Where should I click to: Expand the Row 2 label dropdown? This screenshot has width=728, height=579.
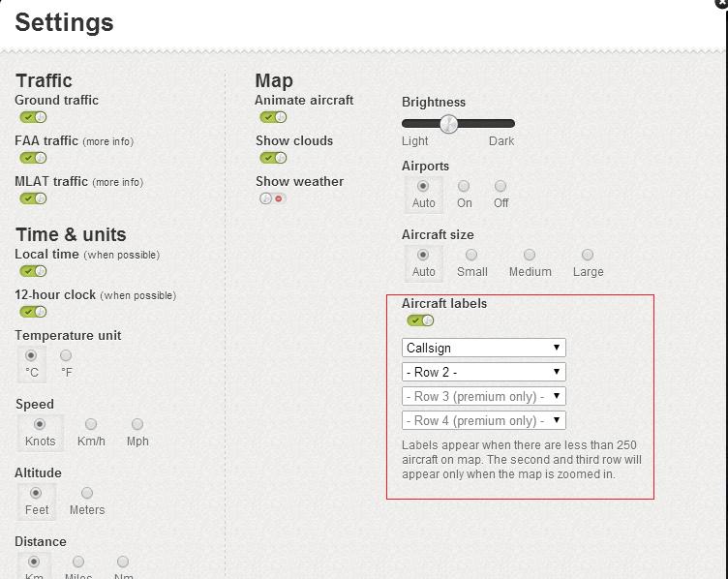click(483, 372)
